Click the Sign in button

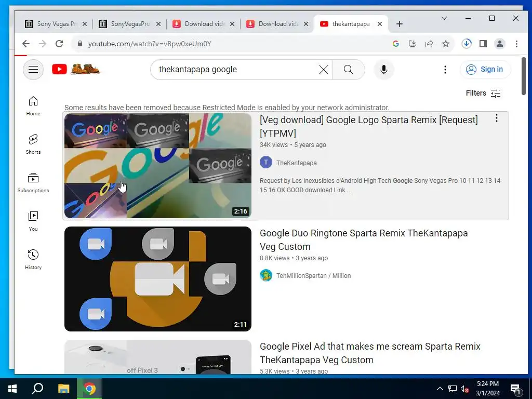click(485, 69)
